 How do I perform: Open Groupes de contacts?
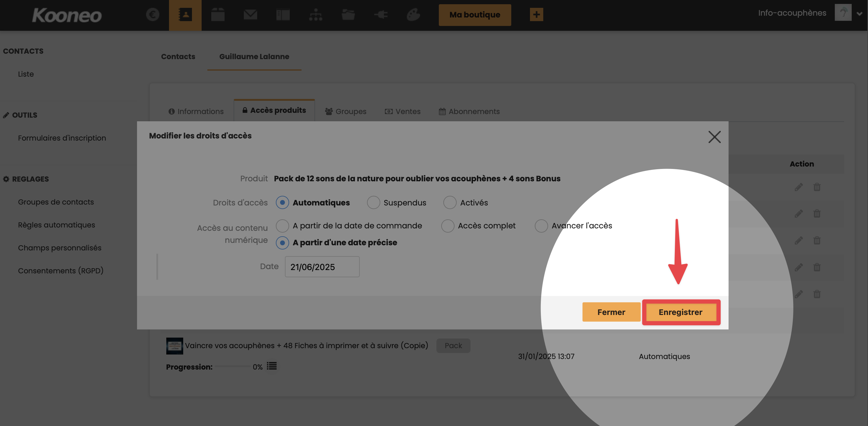click(x=56, y=202)
